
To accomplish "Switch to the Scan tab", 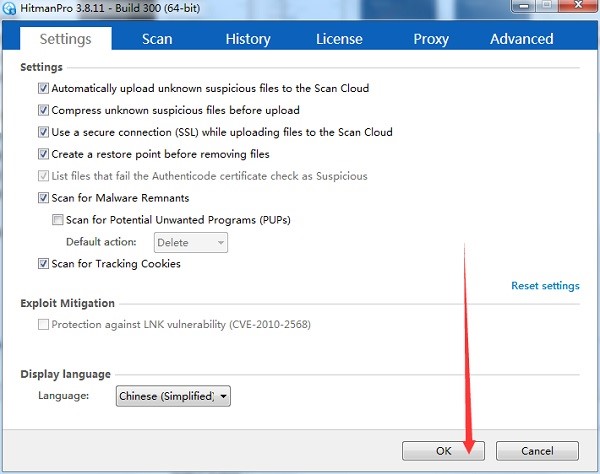I will point(157,39).
